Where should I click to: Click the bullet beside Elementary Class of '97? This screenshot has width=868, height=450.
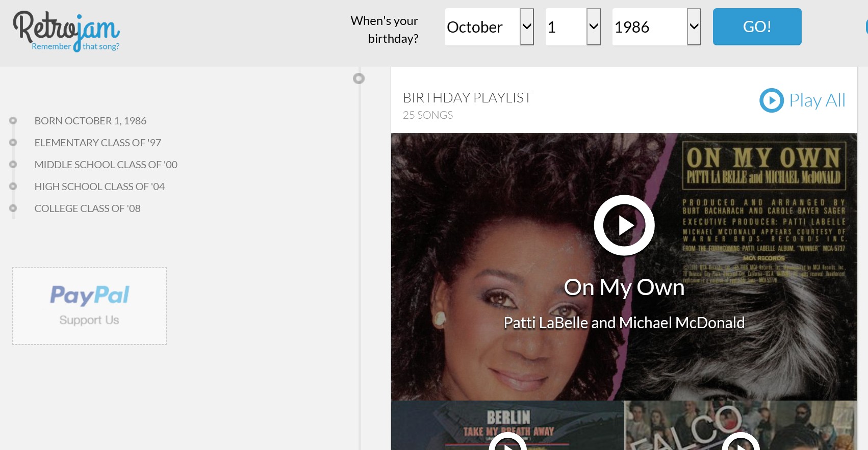pyautogui.click(x=13, y=143)
